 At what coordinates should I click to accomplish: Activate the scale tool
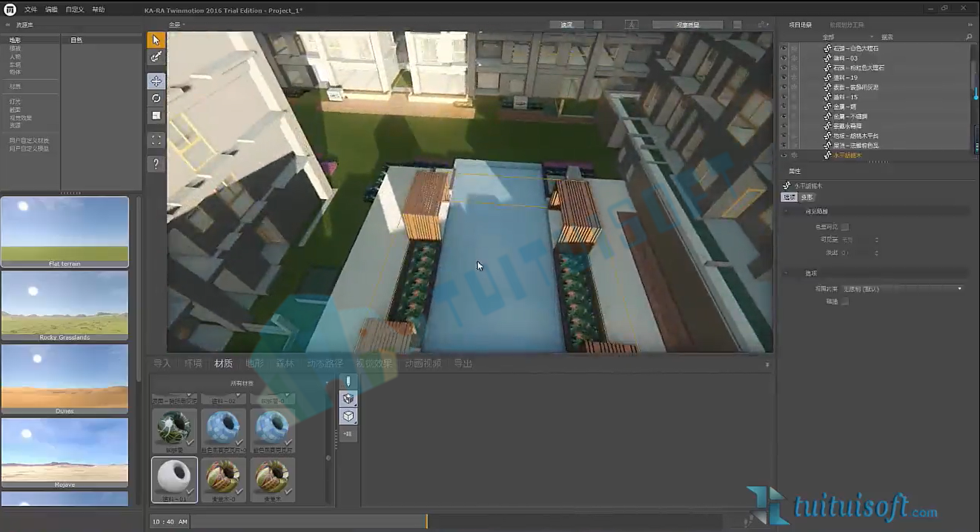pyautogui.click(x=156, y=115)
